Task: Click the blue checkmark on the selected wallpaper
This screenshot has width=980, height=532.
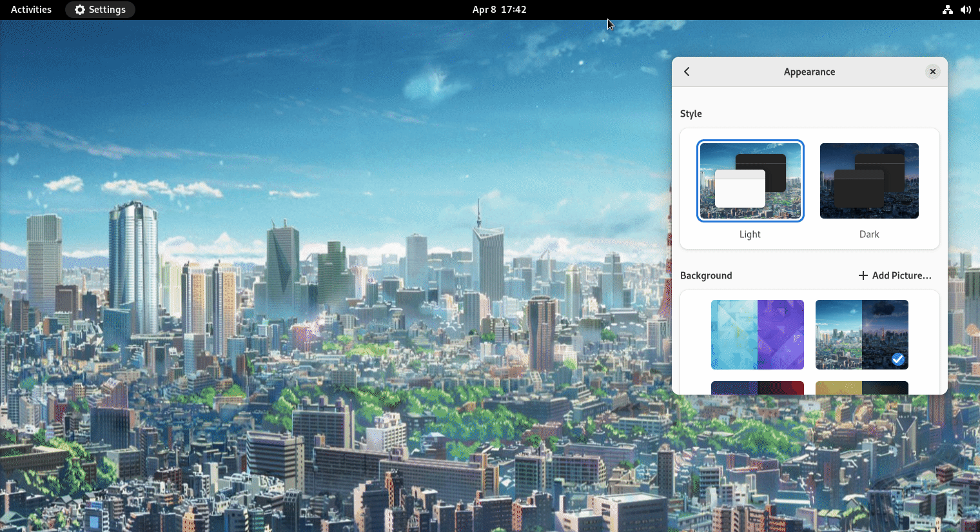Action: [898, 359]
